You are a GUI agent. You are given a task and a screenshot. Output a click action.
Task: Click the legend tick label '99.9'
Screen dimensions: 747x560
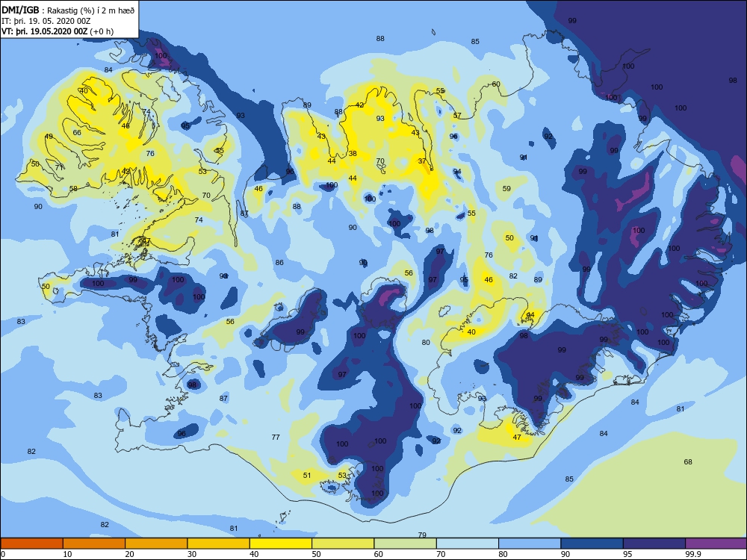click(693, 554)
